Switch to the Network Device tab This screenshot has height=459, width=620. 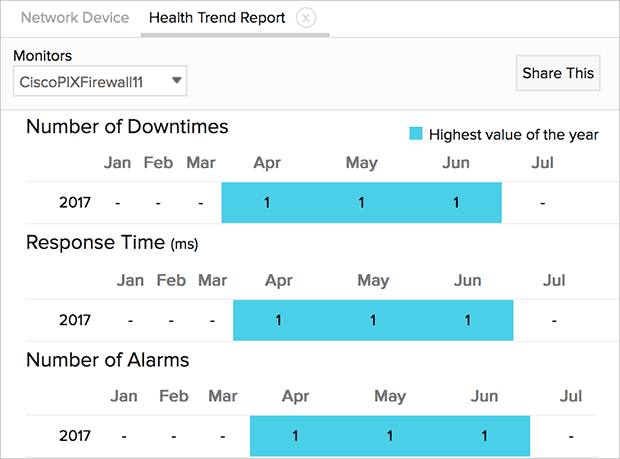point(75,18)
